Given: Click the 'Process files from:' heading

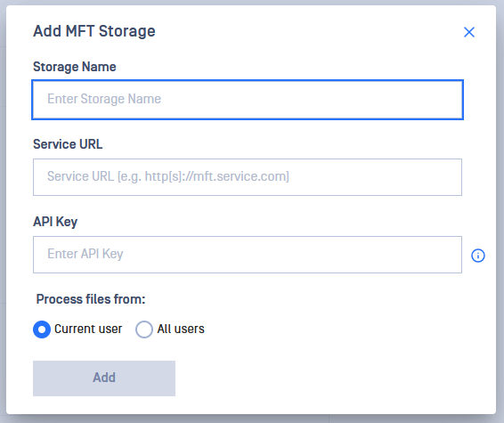Looking at the screenshot, I should point(91,299).
